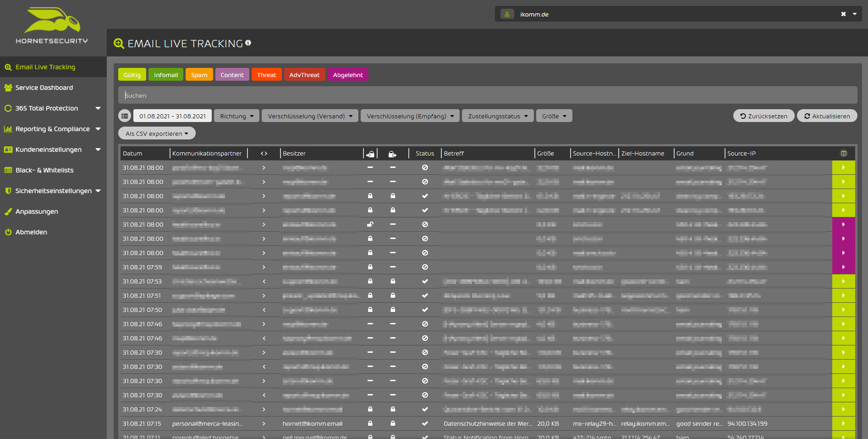The width and height of the screenshot is (868, 439).
Task: Click the direction arrows column header icon
Action: [264, 154]
